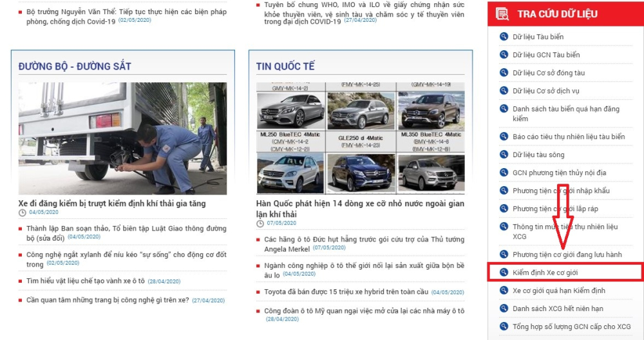Viewport: 644px width, 340px height.
Task: Open article Các hãng ô tô Đức hụt hẫng
Action: 364,244
